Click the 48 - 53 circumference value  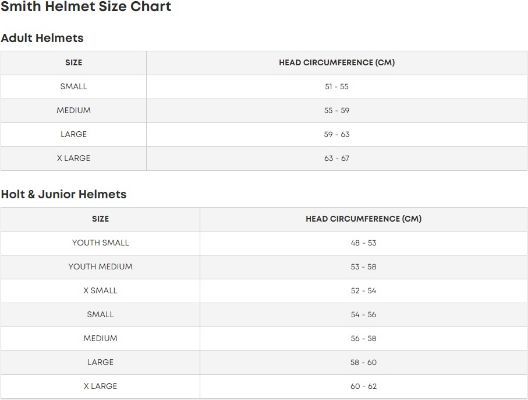tap(363, 243)
